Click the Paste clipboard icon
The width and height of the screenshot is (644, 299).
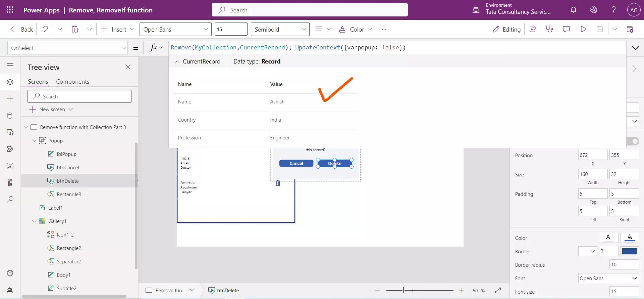click(x=75, y=29)
